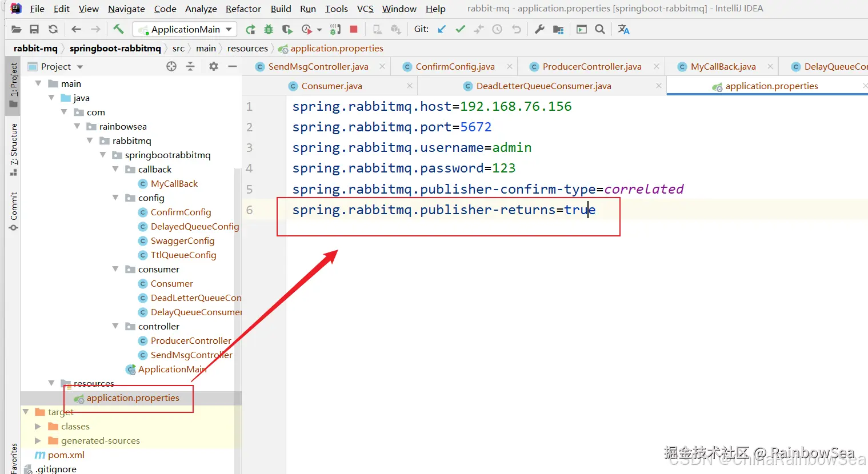This screenshot has width=868, height=474.
Task: Open Project Structure folder icon
Action: click(x=558, y=29)
